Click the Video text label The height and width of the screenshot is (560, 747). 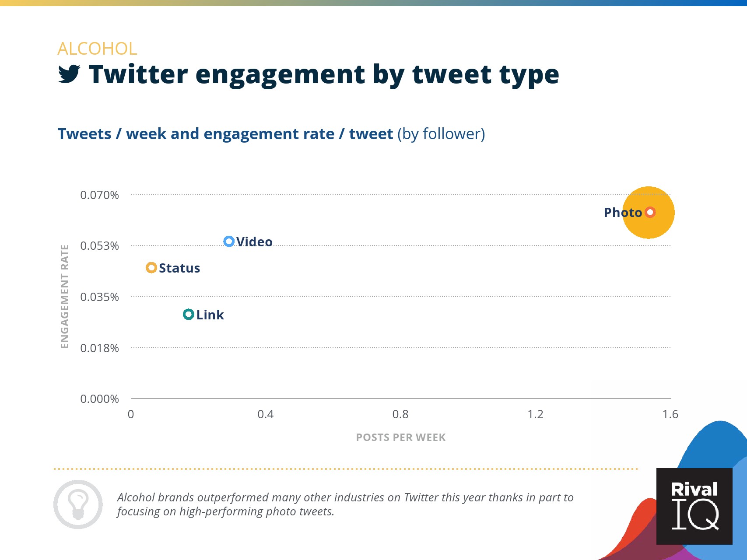pyautogui.click(x=254, y=242)
